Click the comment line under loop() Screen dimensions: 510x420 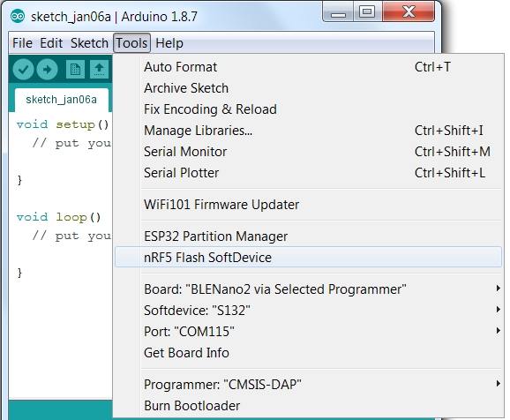(71, 236)
